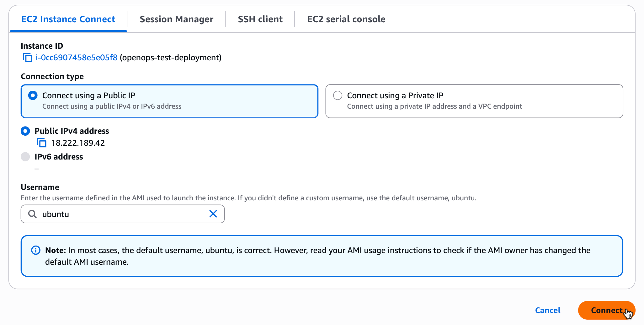
Task: Click the blue Note panel
Action: (x=321, y=256)
